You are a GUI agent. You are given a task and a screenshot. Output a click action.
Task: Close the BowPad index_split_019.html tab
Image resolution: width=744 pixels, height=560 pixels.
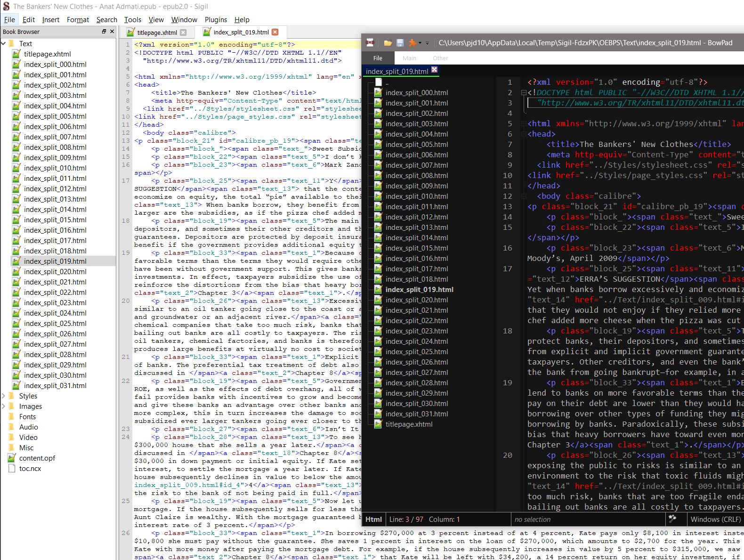pyautogui.click(x=434, y=70)
